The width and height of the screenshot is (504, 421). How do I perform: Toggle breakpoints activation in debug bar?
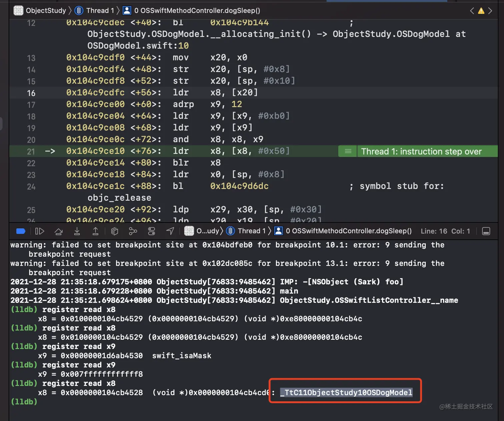coord(21,231)
